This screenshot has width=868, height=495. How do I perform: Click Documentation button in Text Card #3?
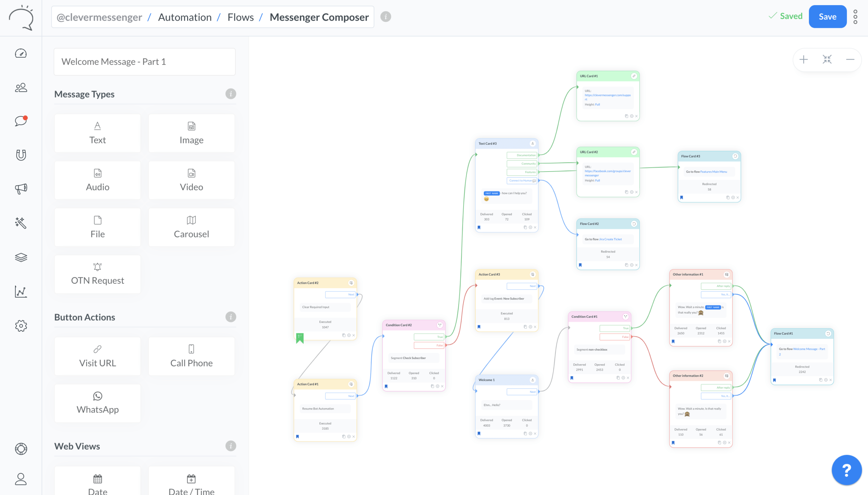(521, 155)
